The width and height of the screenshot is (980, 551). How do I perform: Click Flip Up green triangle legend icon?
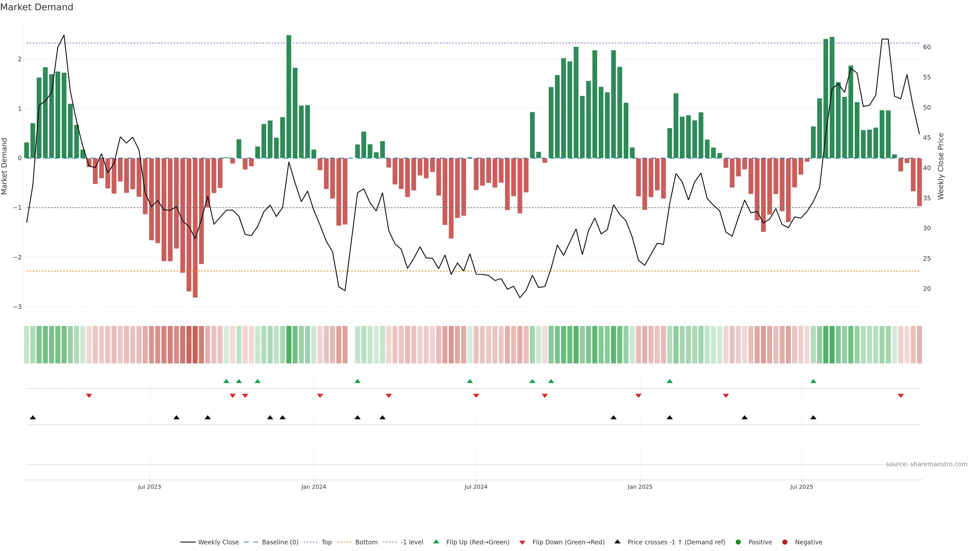(x=436, y=542)
